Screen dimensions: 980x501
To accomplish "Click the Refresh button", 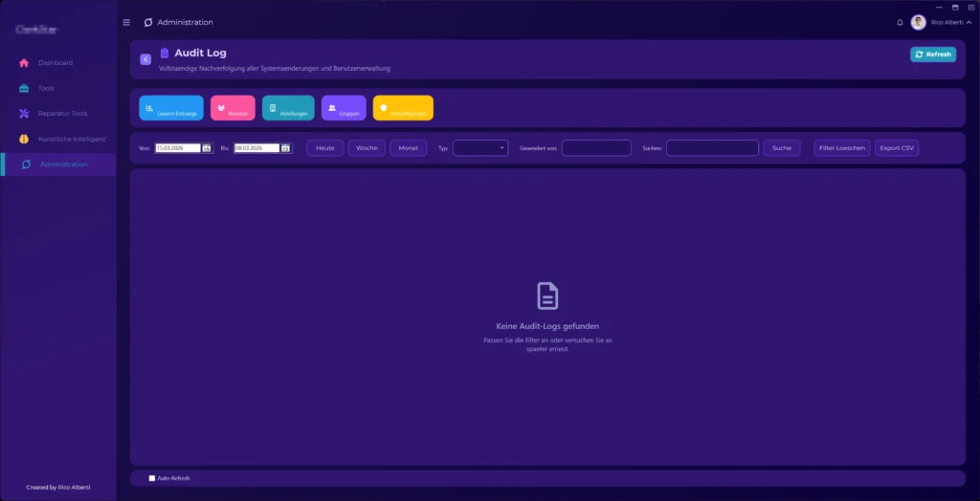I will tap(933, 54).
